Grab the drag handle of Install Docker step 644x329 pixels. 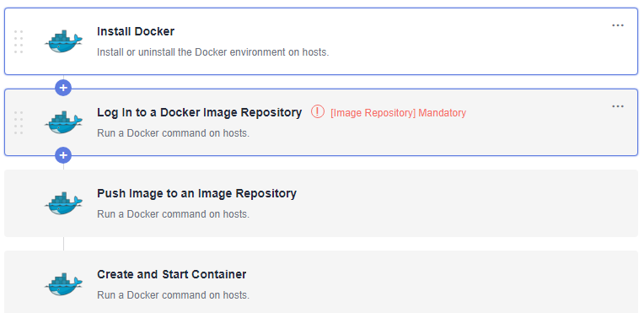click(19, 41)
